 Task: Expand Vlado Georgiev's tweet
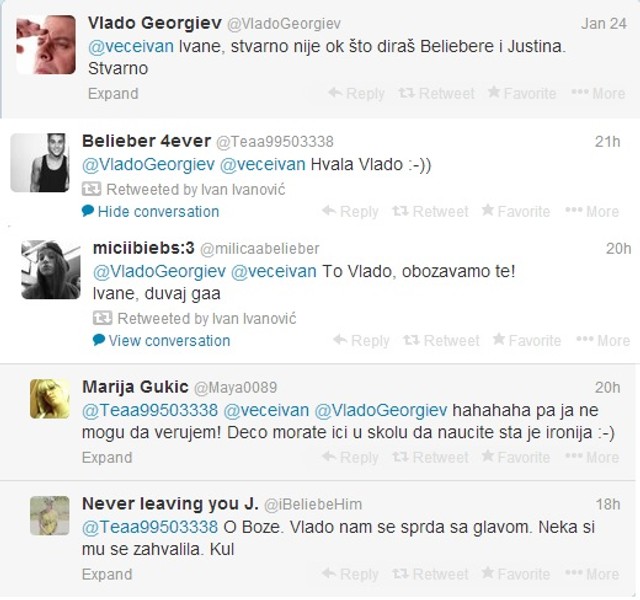tap(113, 94)
